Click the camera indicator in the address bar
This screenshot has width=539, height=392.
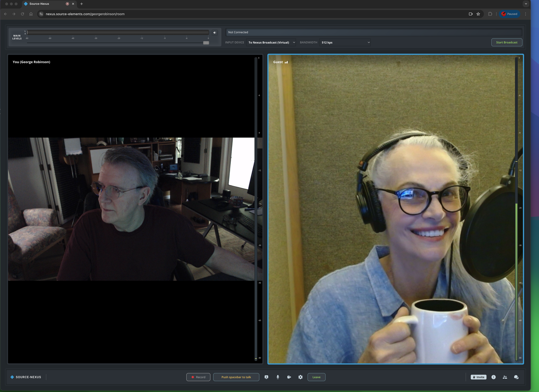pos(471,14)
